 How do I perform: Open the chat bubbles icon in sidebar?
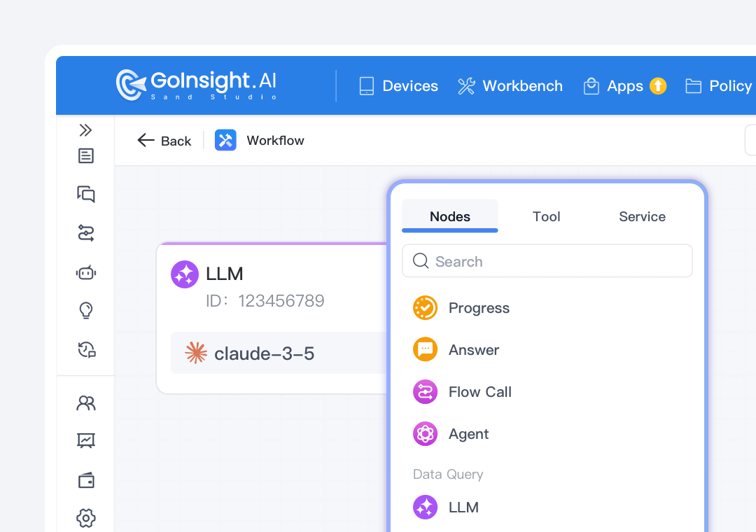(x=85, y=195)
